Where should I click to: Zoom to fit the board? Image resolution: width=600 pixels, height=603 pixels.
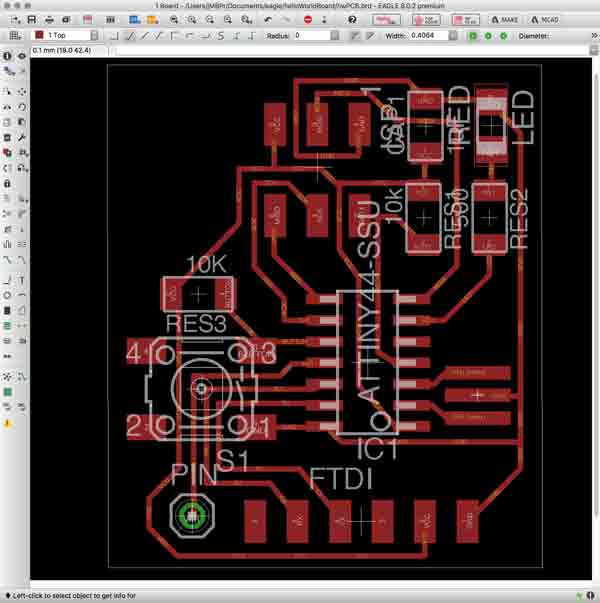tap(174, 20)
